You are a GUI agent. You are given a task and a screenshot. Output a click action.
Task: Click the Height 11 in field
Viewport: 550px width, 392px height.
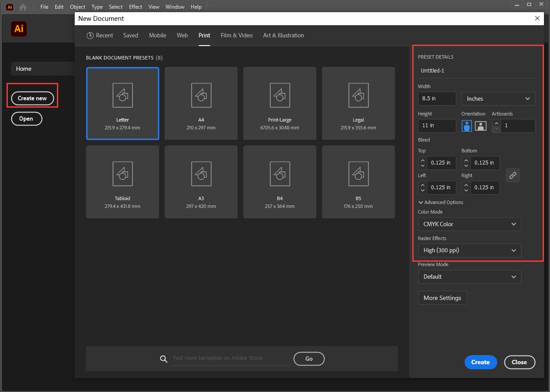pos(437,125)
